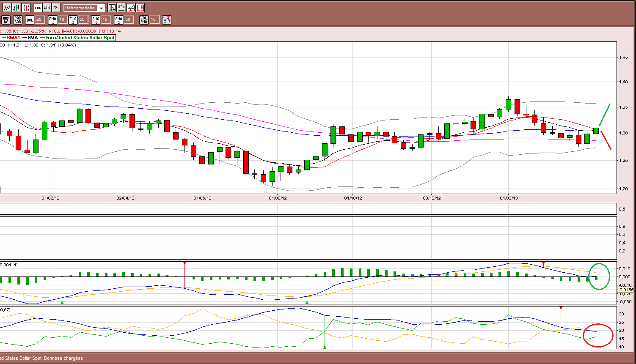
Task: Click the 01/08/12 date axis label
Action: [x=278, y=198]
